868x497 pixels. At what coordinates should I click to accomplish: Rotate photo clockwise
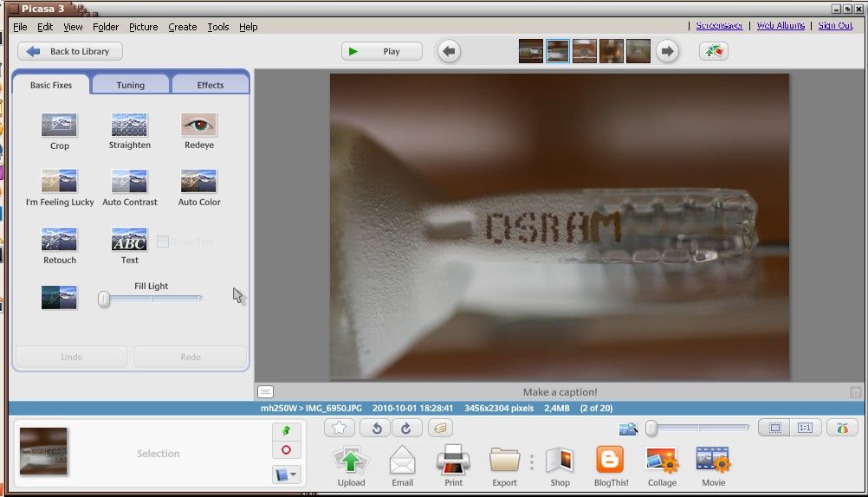[x=406, y=428]
